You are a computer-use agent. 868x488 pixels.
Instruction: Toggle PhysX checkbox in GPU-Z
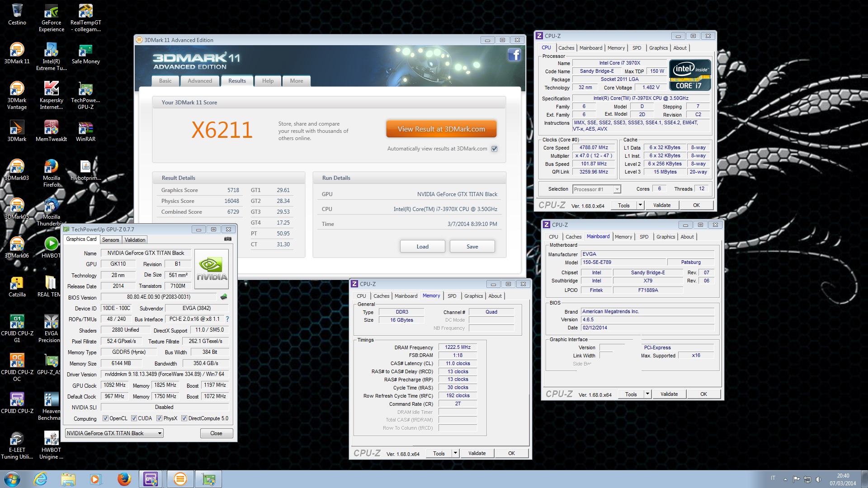[159, 418]
